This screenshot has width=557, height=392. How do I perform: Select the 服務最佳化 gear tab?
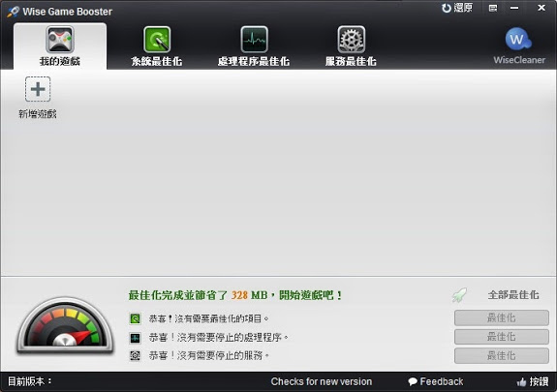(351, 46)
